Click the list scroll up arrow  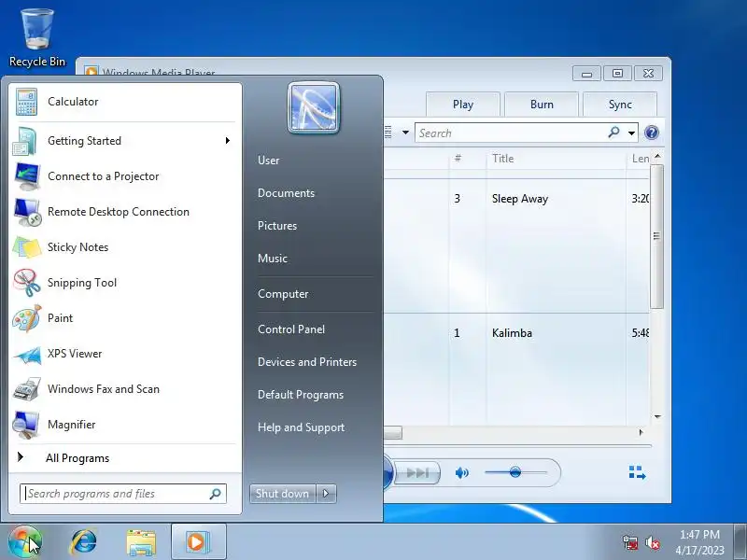coord(657,156)
